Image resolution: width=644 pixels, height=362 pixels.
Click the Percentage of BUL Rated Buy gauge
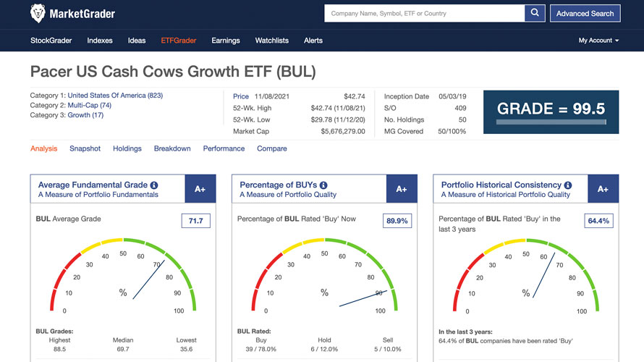(x=324, y=275)
